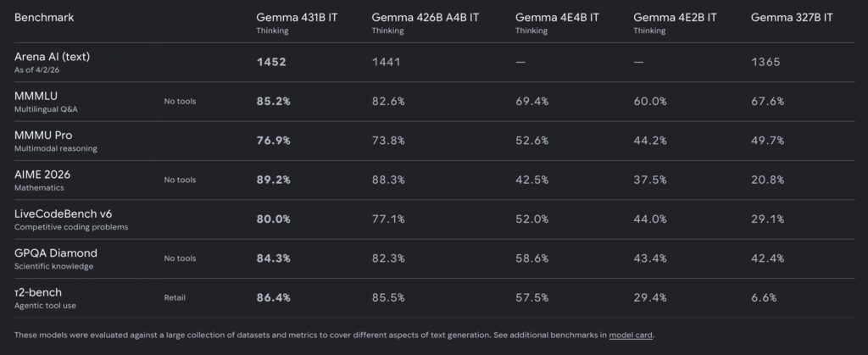Click the Retail tag in τ2-bench row
868x355 pixels.
pos(174,297)
